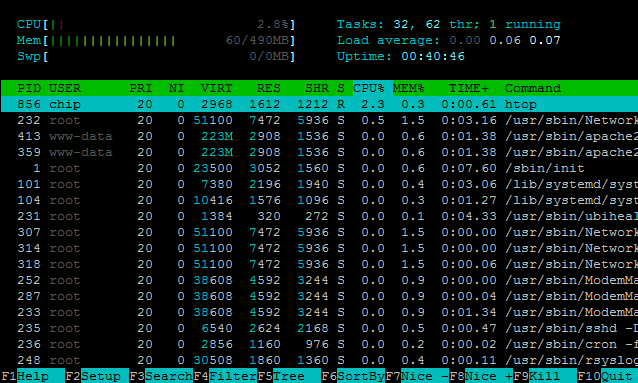Viewport: 638px width, 383px height.
Task: Click Kill in the bottom bar
Action: point(553,376)
